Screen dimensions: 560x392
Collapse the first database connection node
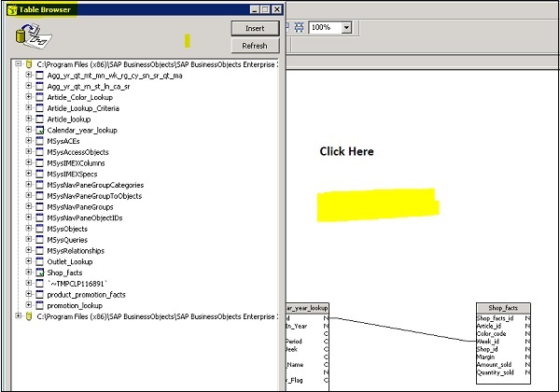[18, 64]
